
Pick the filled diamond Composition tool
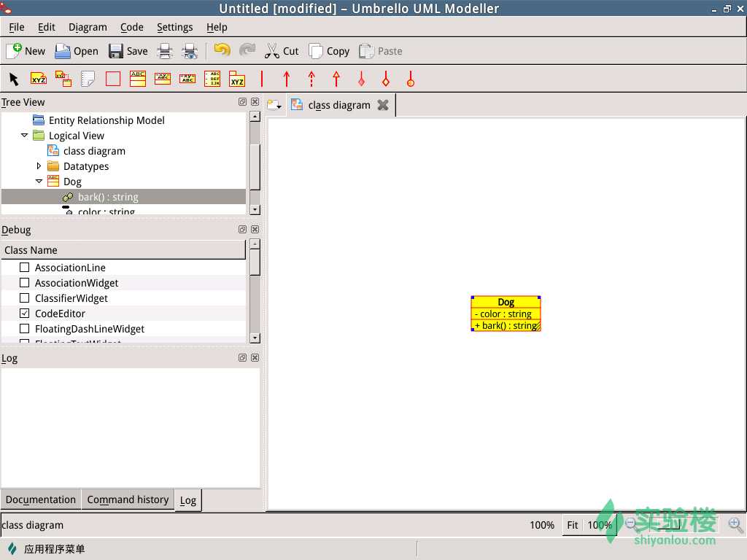361,79
